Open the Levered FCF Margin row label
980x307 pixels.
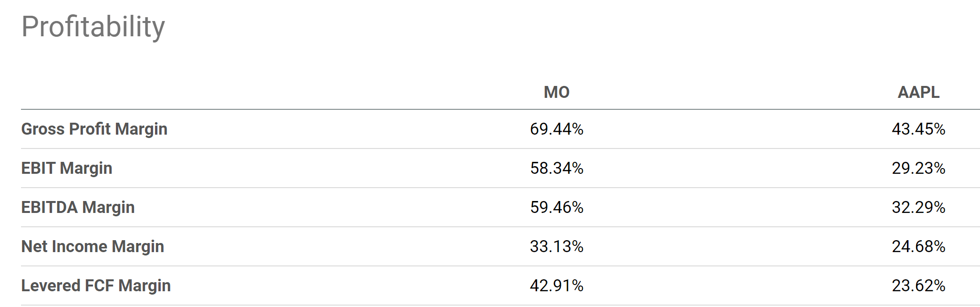[x=96, y=286]
